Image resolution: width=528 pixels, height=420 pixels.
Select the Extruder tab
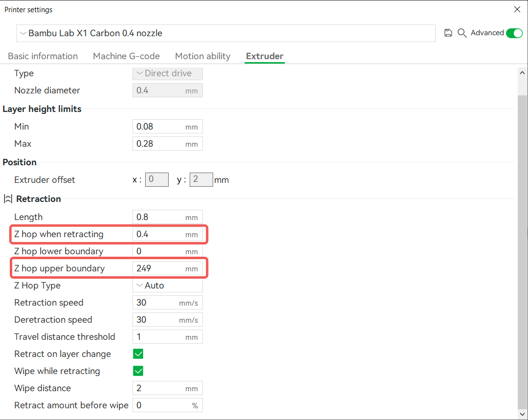(x=264, y=56)
